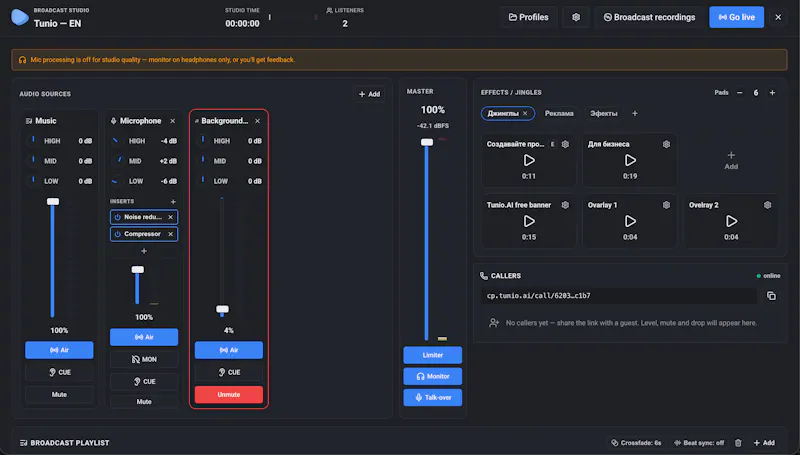The image size is (800, 455).
Task: Play Tunio.AI free banner jingle
Action: [529, 221]
